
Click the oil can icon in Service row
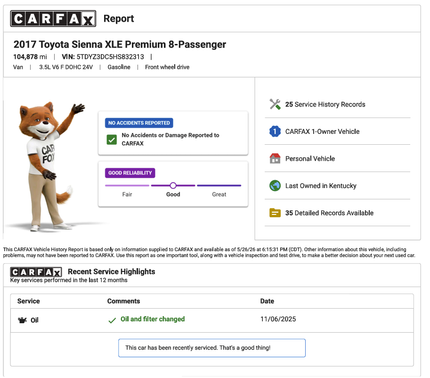click(x=22, y=320)
